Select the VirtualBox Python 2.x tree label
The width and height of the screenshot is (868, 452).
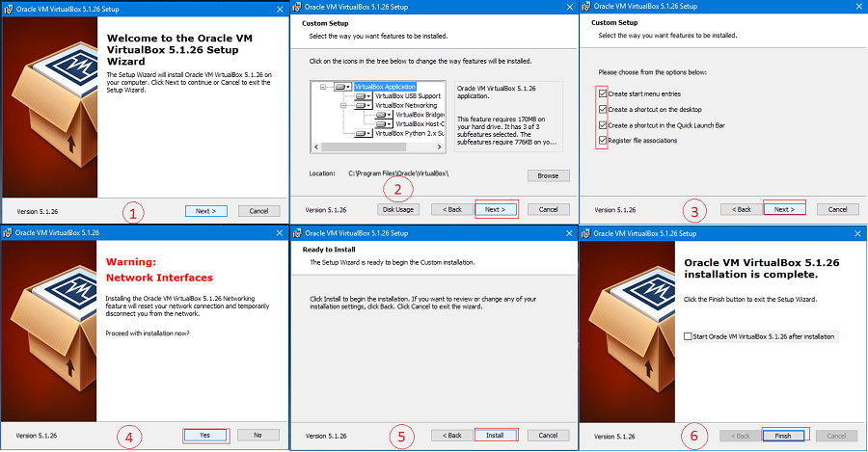410,134
